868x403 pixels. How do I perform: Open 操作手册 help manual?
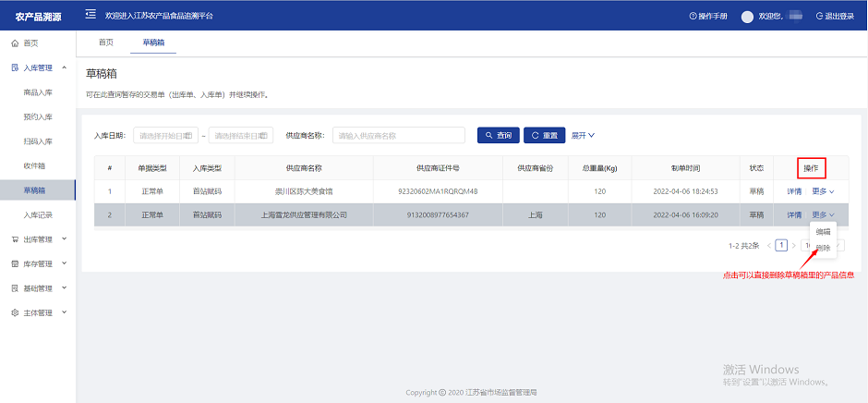pyautogui.click(x=708, y=17)
